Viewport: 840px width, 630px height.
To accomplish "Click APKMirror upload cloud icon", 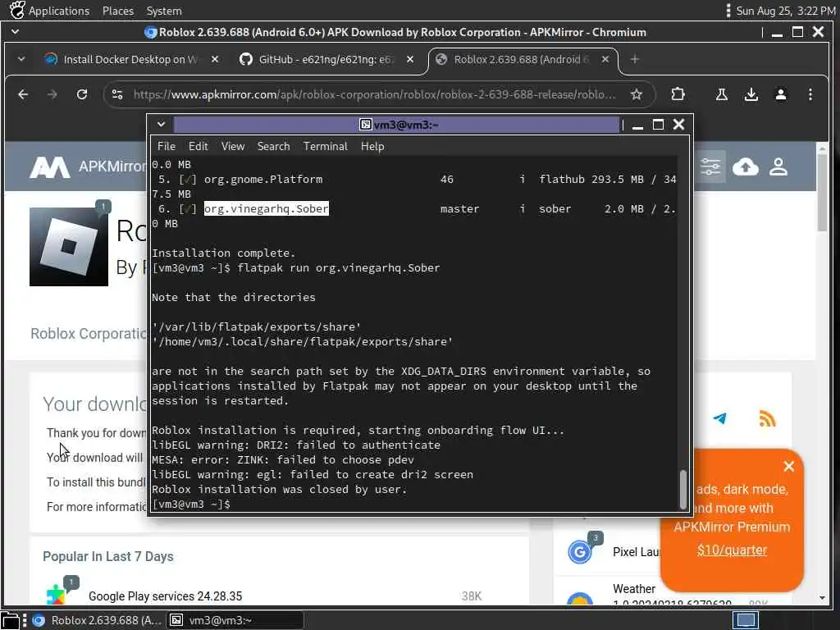I will [x=745, y=167].
